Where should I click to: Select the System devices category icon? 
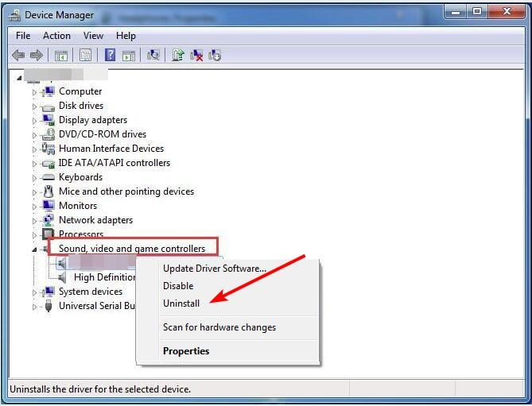tap(49, 292)
